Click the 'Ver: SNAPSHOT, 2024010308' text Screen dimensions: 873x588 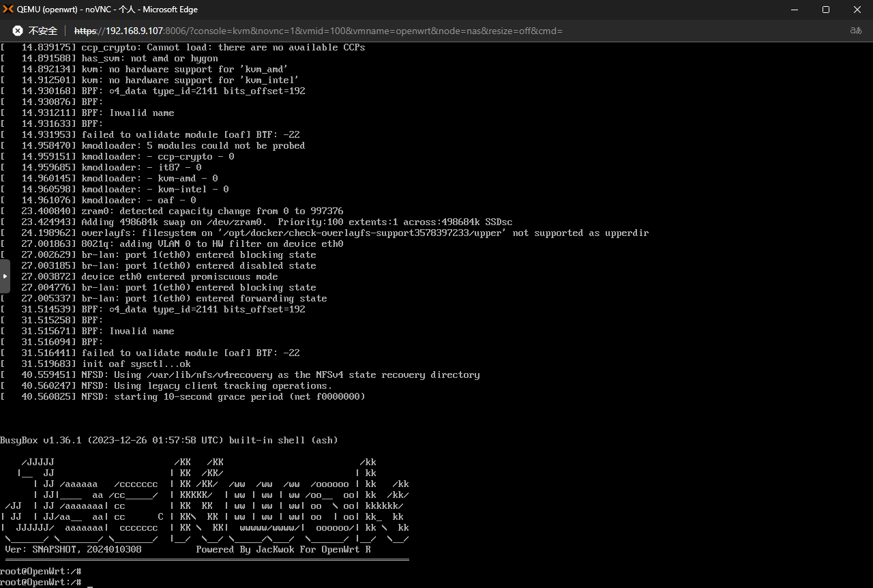74,550
